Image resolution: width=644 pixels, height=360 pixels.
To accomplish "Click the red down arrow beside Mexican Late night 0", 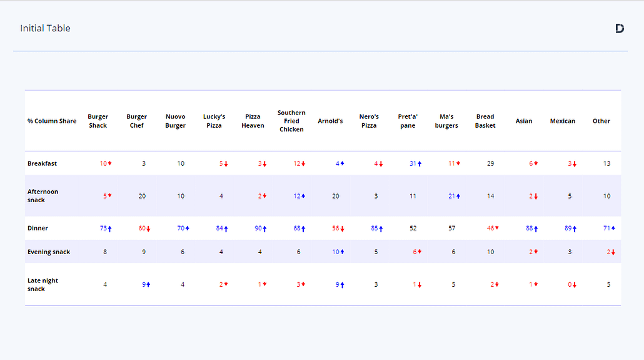I will pos(575,285).
